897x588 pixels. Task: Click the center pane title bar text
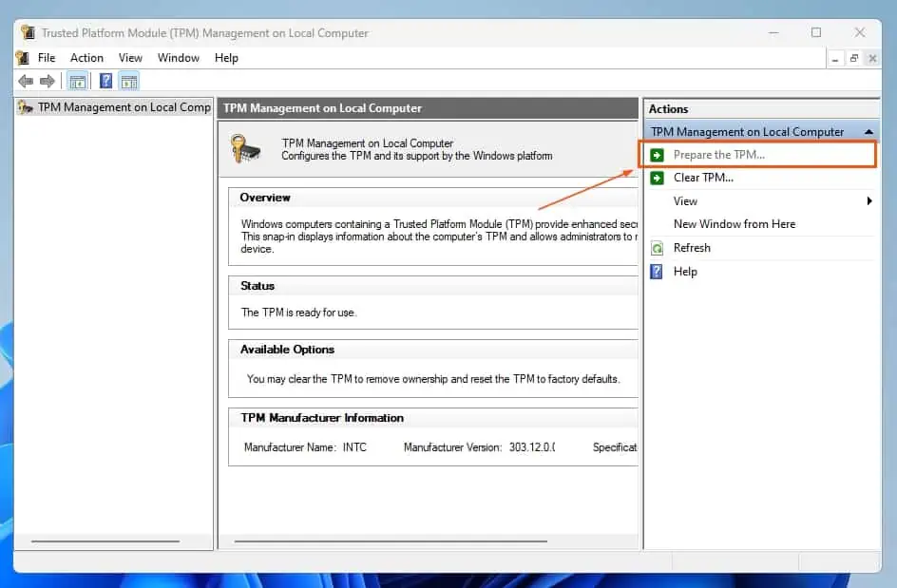[x=323, y=108]
